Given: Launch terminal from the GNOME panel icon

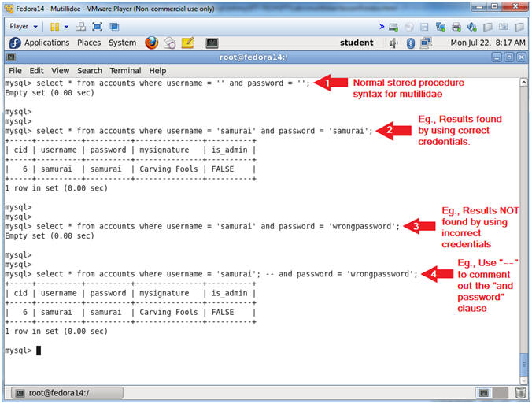Looking at the screenshot, I should click(212, 43).
